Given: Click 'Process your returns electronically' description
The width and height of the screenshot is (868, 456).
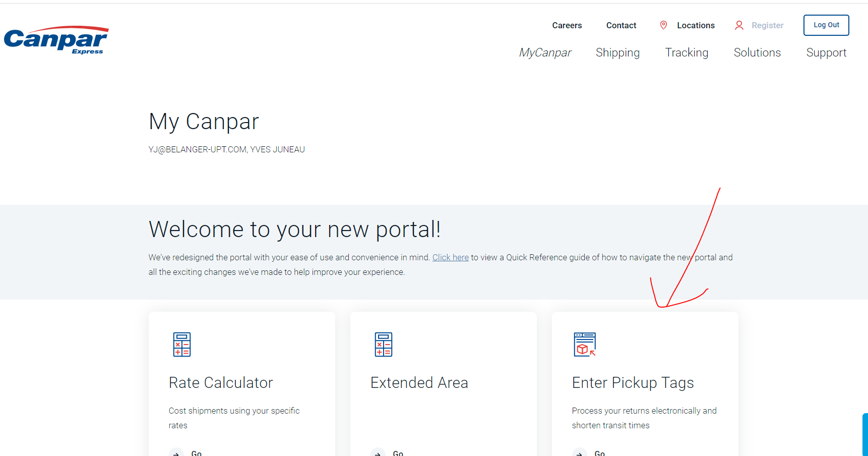Looking at the screenshot, I should pyautogui.click(x=644, y=418).
